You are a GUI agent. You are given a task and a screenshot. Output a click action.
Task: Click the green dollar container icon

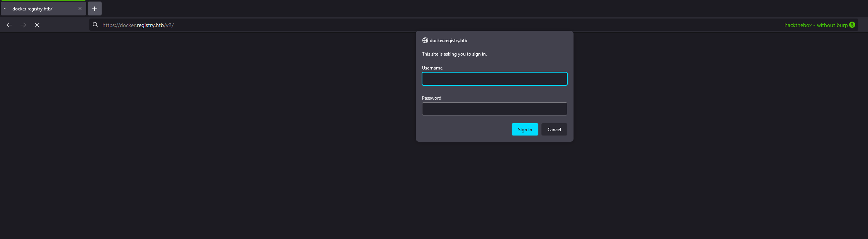tap(852, 25)
